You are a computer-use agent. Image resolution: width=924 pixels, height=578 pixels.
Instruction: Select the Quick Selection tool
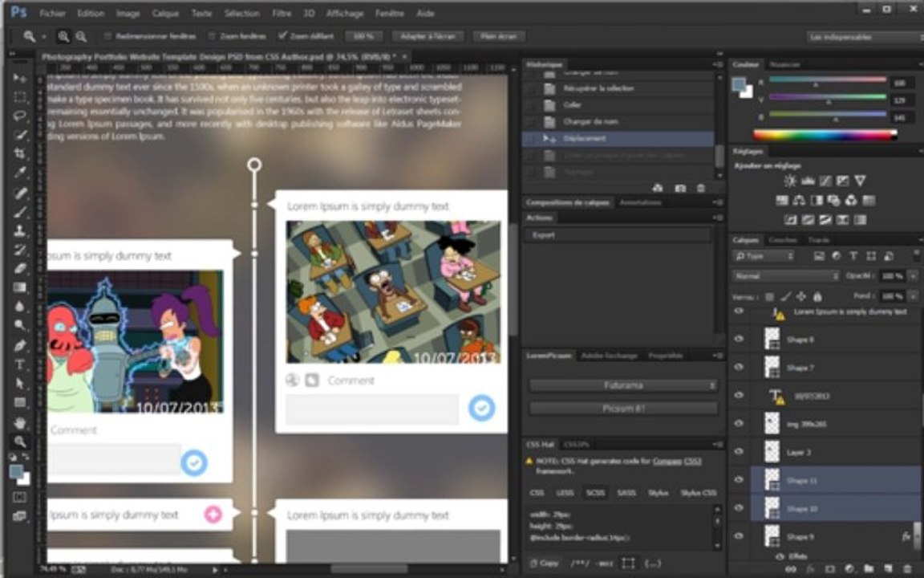coord(19,135)
